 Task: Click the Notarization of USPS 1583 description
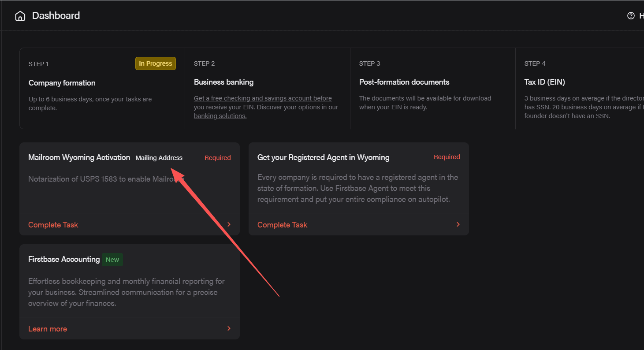click(x=106, y=179)
